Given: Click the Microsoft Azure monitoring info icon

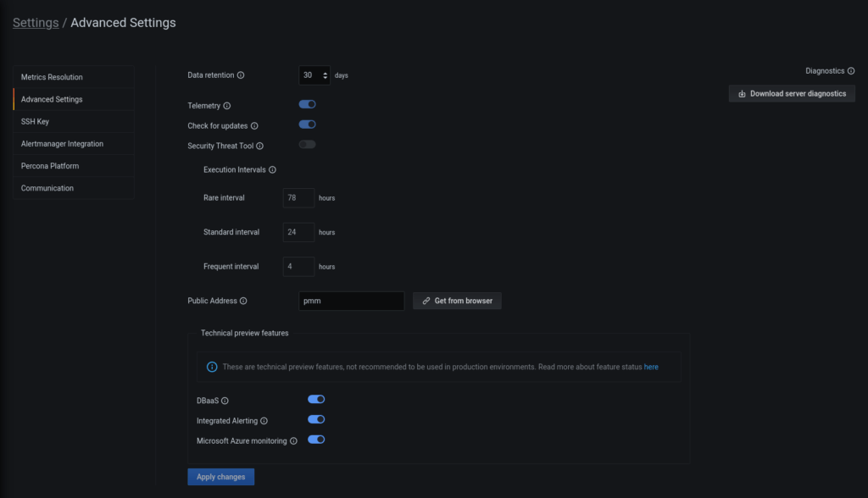Looking at the screenshot, I should click(x=293, y=440).
